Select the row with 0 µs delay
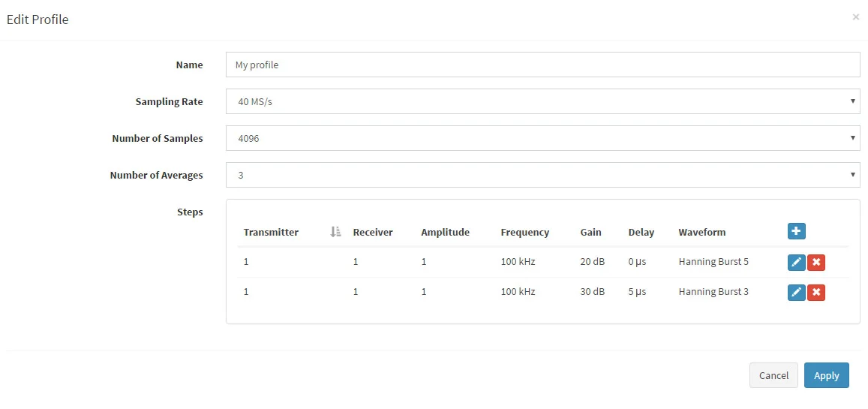 click(x=542, y=262)
